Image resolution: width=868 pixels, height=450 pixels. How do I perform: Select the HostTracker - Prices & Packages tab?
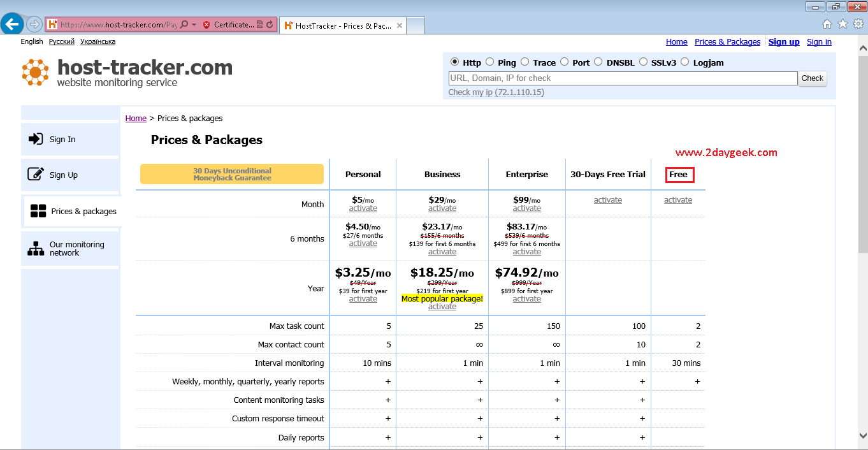tap(343, 25)
